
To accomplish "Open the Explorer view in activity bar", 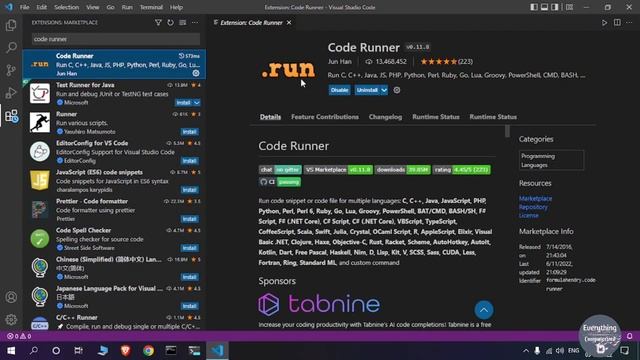I will point(11,25).
